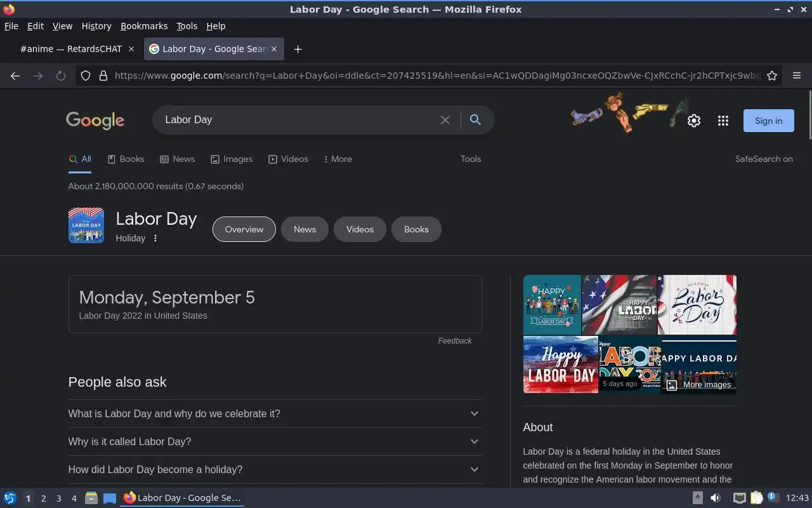The width and height of the screenshot is (812, 508).
Task: Open More images link
Action: pos(698,385)
